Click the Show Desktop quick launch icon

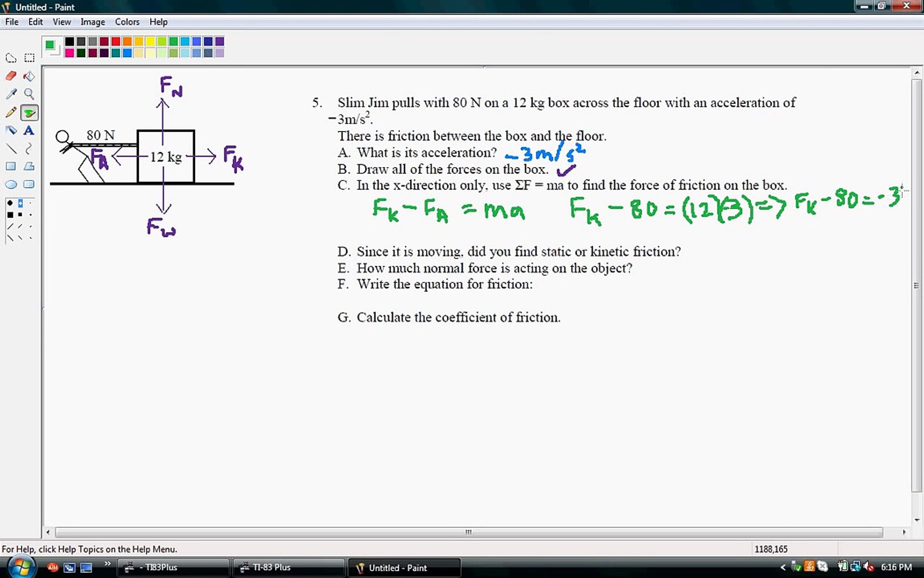coord(86,567)
